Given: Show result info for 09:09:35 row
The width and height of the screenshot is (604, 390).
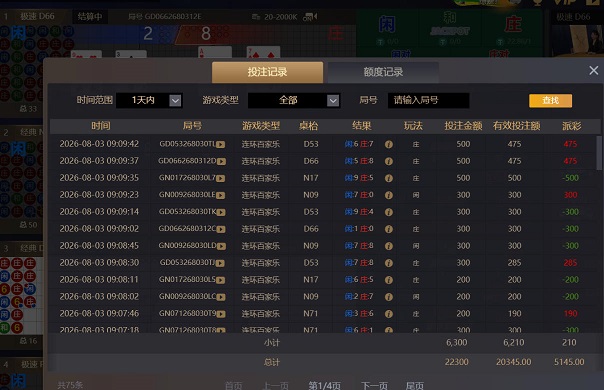Looking at the screenshot, I should [389, 178].
